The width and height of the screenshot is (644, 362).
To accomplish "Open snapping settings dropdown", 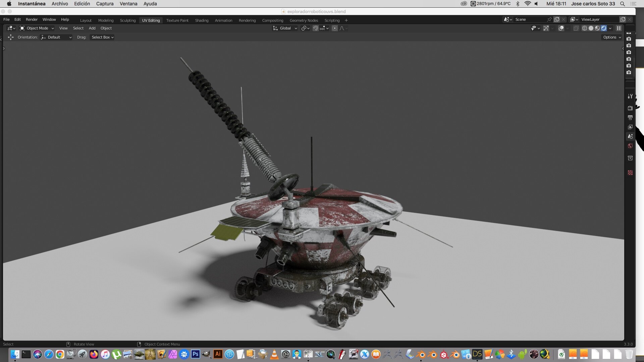I will 324,28.
